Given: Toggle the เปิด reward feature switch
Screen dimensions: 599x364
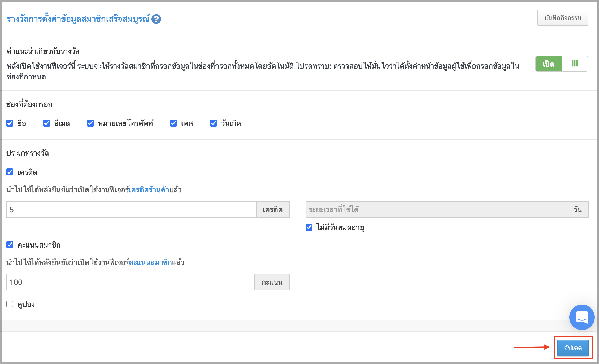Looking at the screenshot, I should point(562,64).
